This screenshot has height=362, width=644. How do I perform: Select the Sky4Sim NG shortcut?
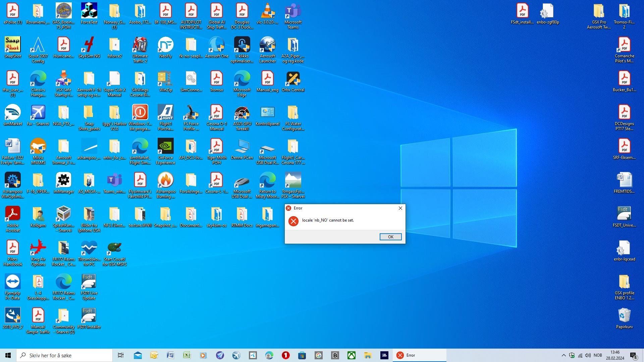click(x=89, y=48)
